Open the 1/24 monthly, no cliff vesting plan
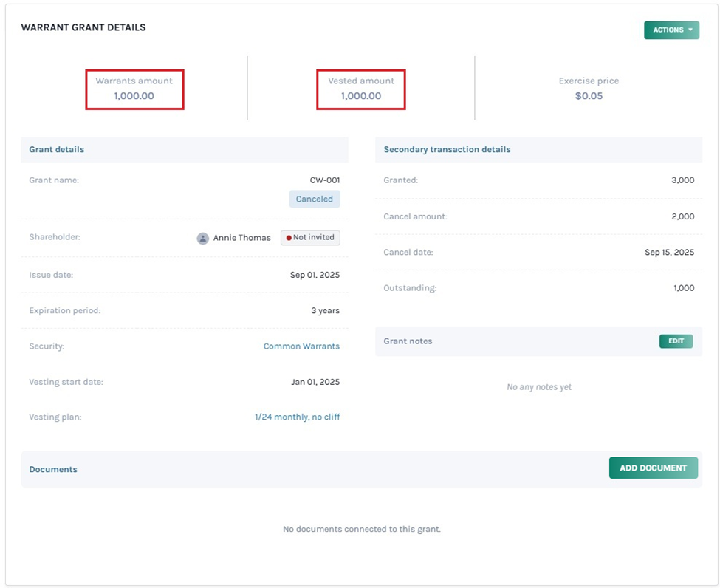Viewport: 720px width, 588px height. pos(297,417)
